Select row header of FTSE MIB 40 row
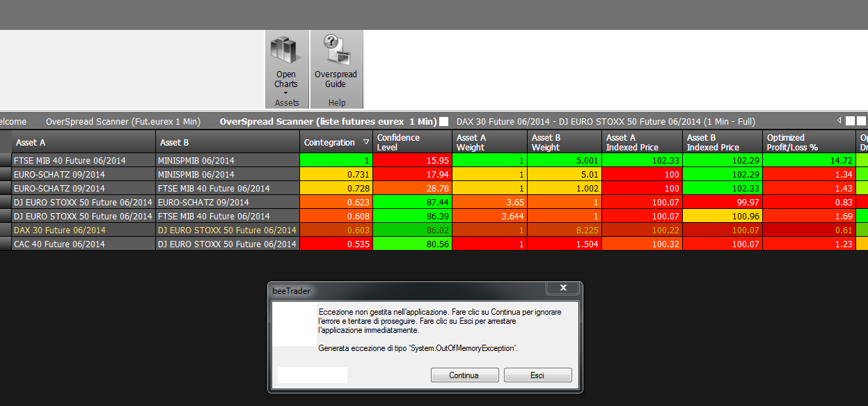 [6, 160]
